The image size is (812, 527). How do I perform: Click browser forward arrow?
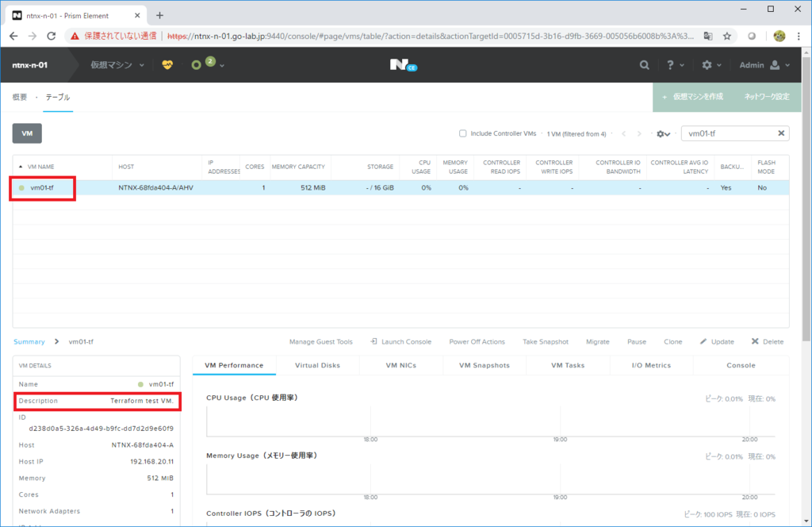[32, 36]
